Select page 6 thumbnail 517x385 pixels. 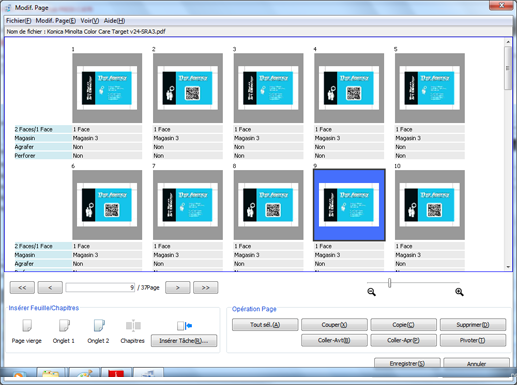[107, 205]
